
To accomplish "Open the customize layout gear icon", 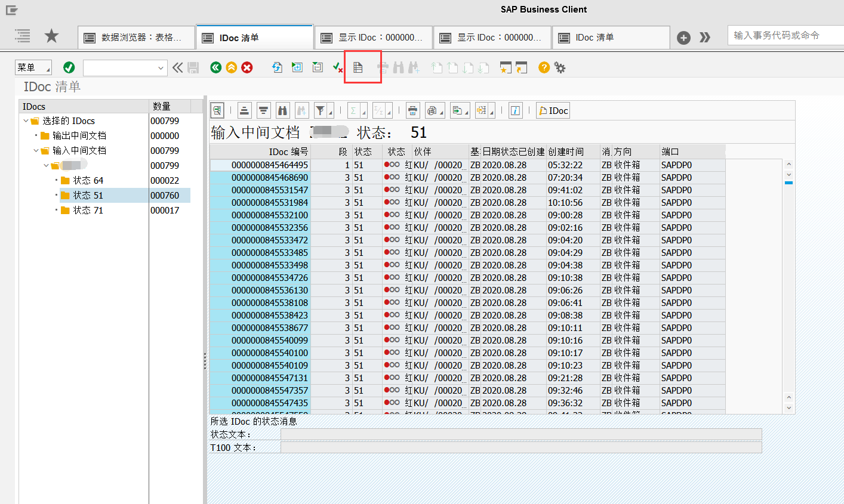I will [560, 67].
